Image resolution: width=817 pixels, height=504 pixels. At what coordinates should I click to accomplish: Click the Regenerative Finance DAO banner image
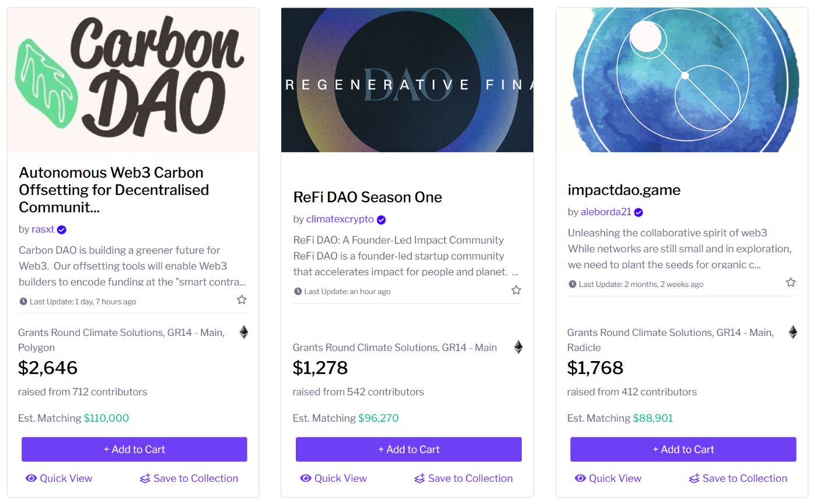pos(407,80)
